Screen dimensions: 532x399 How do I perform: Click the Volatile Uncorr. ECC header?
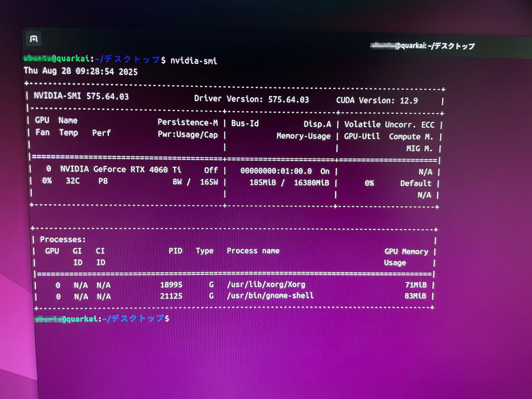coord(389,125)
